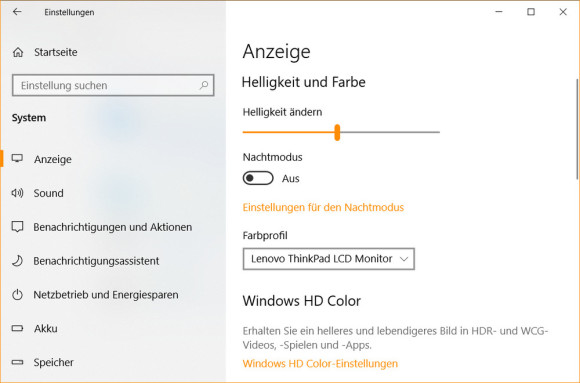
Task: Click the Einstellung suchen search field
Action: click(x=113, y=85)
